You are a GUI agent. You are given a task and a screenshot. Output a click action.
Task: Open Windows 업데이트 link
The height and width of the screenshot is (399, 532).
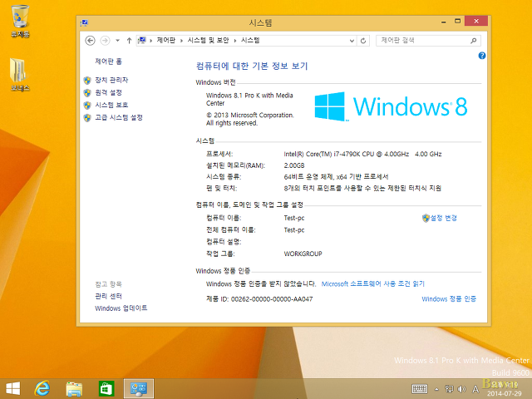[x=121, y=308]
